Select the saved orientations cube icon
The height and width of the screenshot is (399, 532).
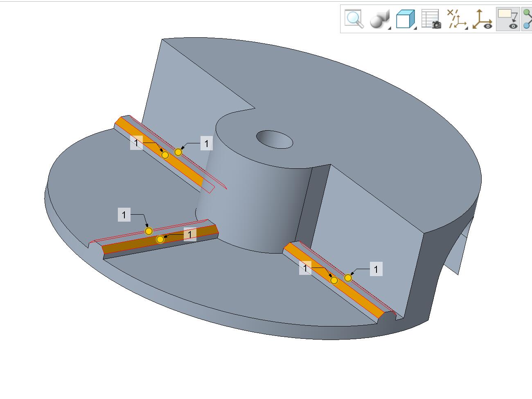[x=405, y=19]
